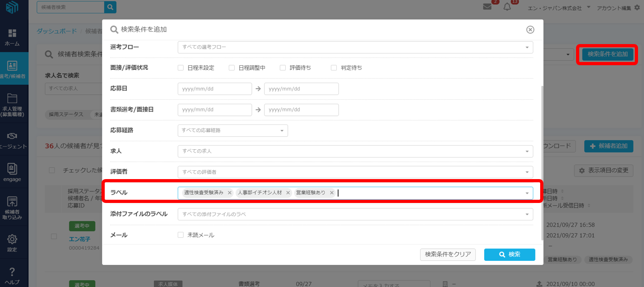Close the search conditions dialog with X icon
The height and width of the screenshot is (287, 644).
pyautogui.click(x=530, y=29)
